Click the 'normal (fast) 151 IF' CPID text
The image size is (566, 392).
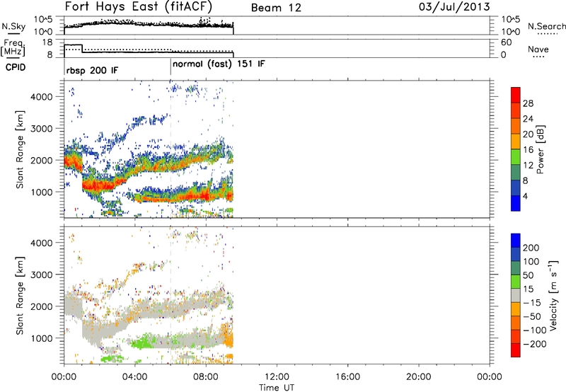click(219, 64)
